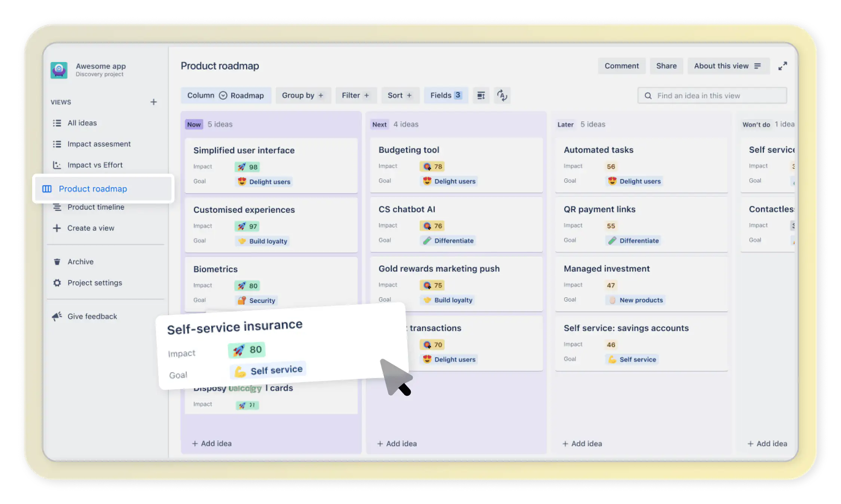This screenshot has height=504, width=841.
Task: Open the Group by option
Action: [303, 95]
